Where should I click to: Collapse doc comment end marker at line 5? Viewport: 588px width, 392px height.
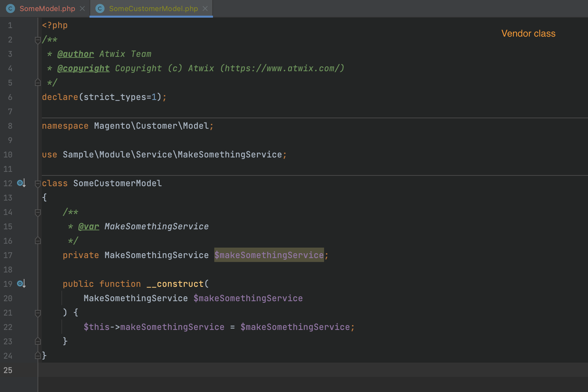click(x=38, y=83)
